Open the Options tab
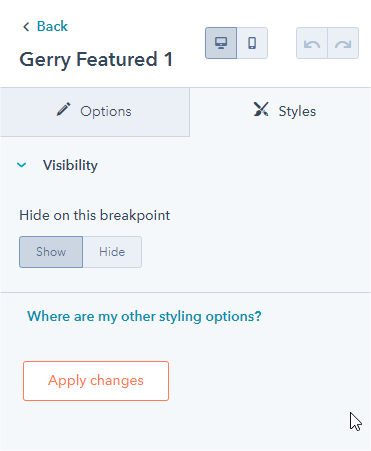Screen dimensions: 371x451 click(x=95, y=112)
